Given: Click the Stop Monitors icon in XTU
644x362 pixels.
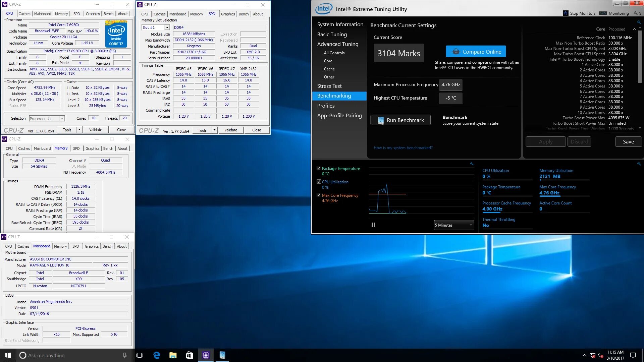Looking at the screenshot, I should pyautogui.click(x=566, y=13).
